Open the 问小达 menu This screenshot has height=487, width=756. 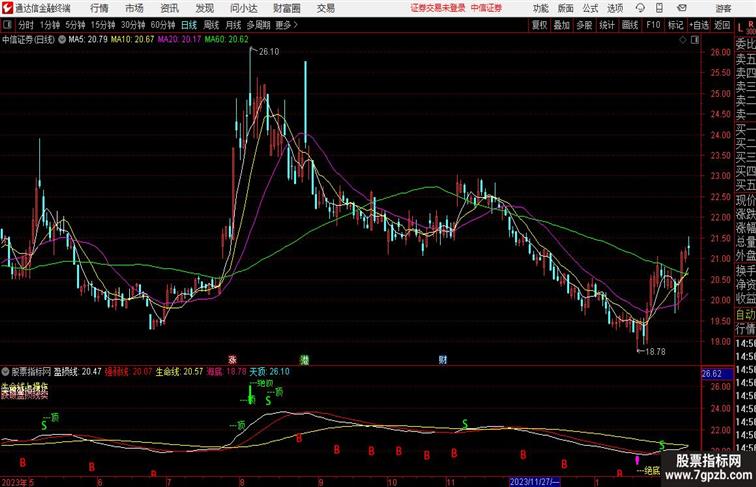point(243,8)
